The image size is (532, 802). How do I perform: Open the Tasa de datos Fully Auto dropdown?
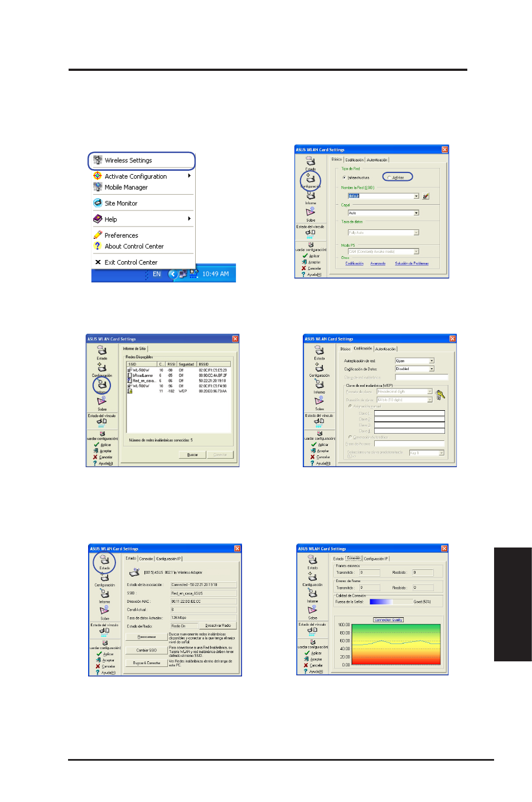point(416,232)
